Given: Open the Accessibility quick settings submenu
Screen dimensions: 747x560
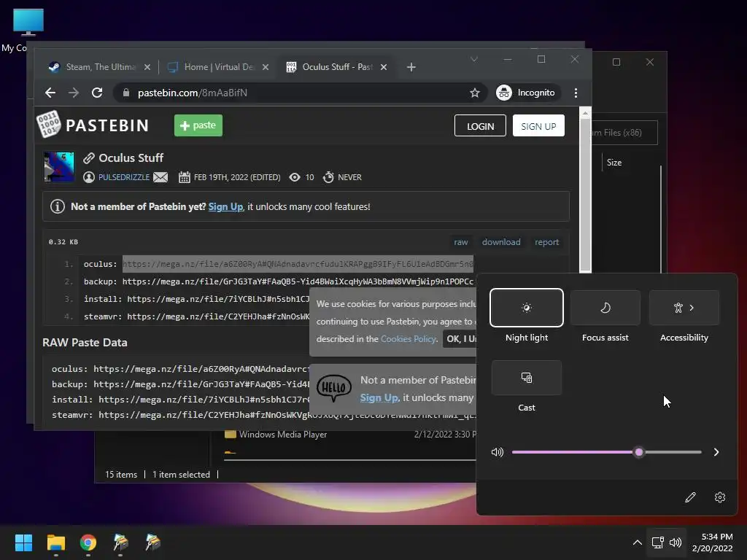Looking at the screenshot, I should (x=684, y=308).
